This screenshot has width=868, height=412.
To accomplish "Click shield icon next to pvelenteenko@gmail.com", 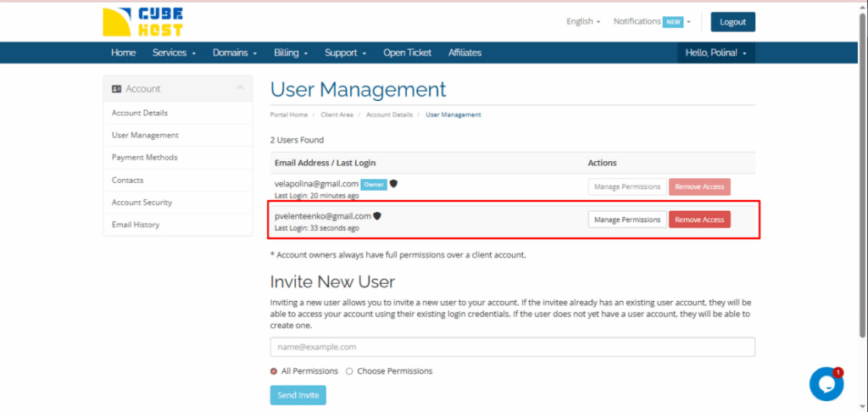I will tap(377, 216).
